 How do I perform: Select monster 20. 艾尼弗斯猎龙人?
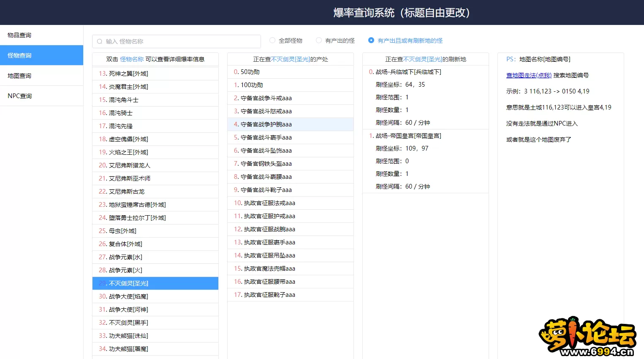(x=155, y=165)
